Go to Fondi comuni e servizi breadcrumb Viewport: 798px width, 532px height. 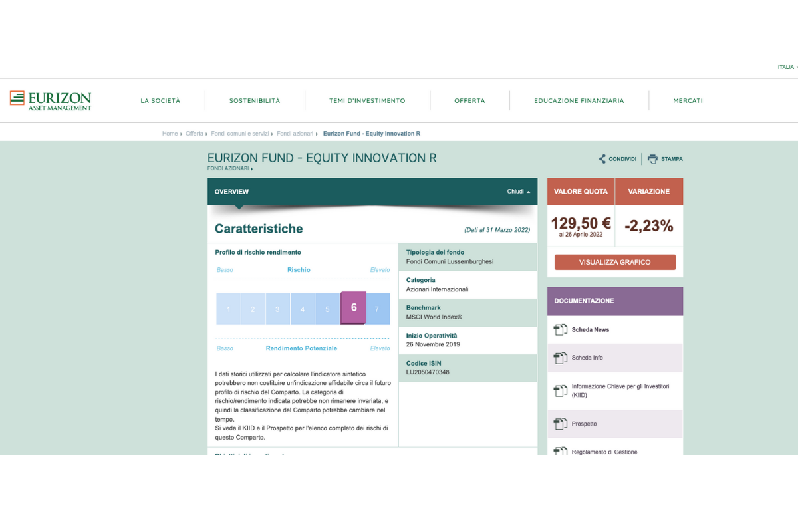240,134
